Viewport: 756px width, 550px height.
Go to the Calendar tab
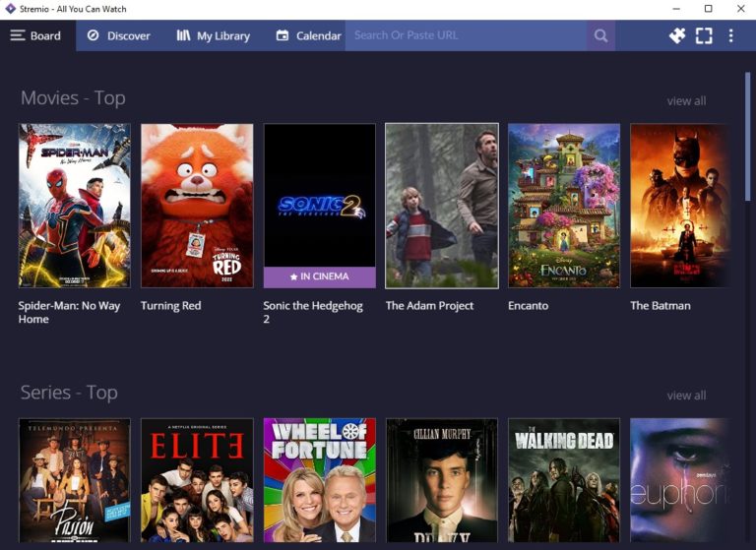[308, 35]
